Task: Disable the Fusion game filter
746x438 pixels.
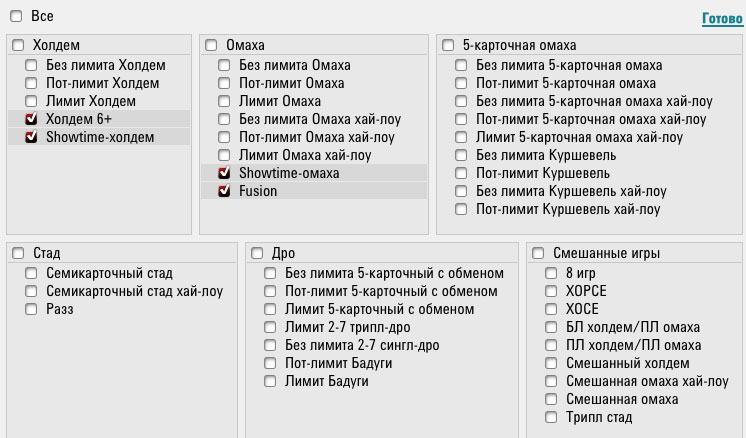Action: point(224,191)
